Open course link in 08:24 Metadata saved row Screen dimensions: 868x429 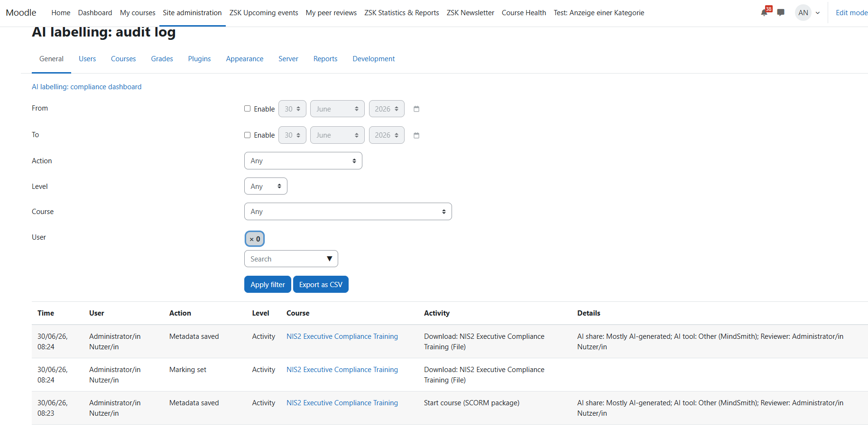click(x=342, y=336)
